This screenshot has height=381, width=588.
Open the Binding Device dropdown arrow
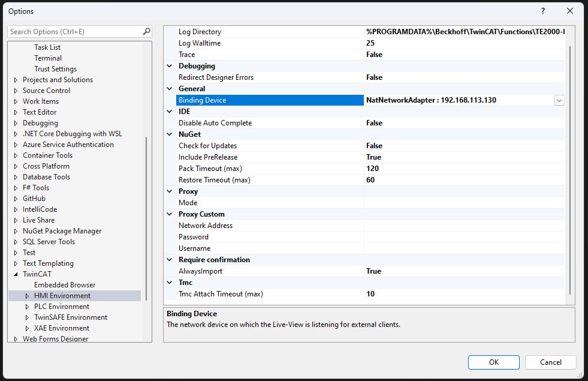tap(559, 101)
